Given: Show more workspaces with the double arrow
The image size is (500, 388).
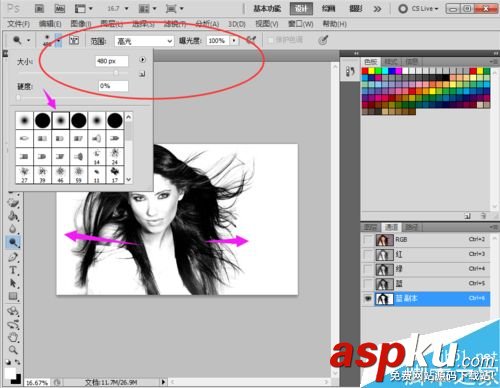Looking at the screenshot, I should click(x=377, y=9).
